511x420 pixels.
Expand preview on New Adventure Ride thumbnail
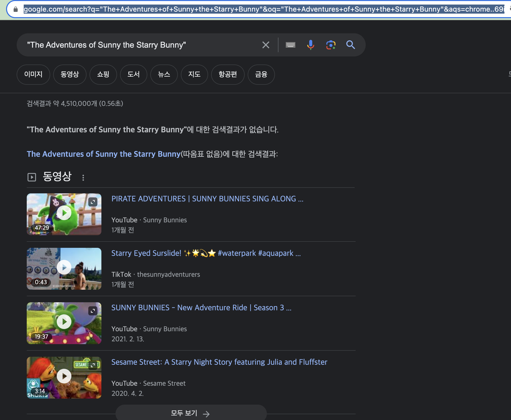[93, 311]
